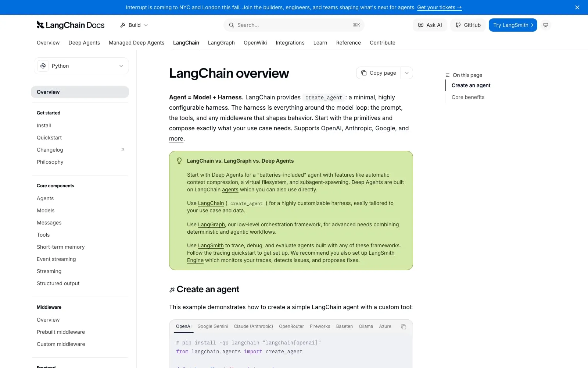Open Overview under Middleware

pos(48,320)
